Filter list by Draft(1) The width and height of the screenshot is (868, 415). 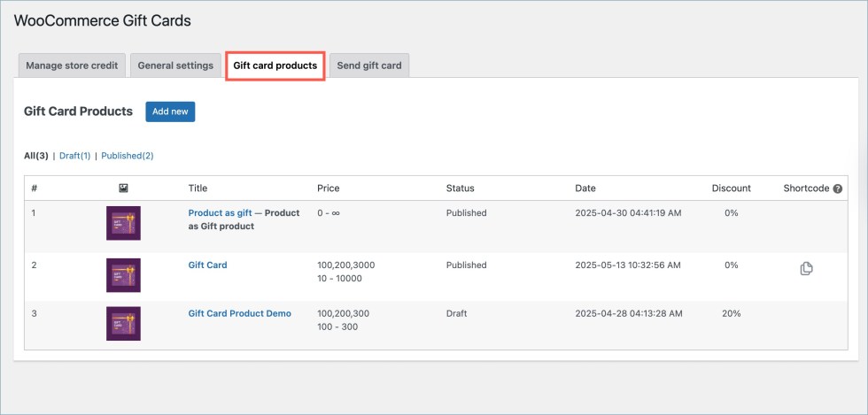[x=74, y=156]
